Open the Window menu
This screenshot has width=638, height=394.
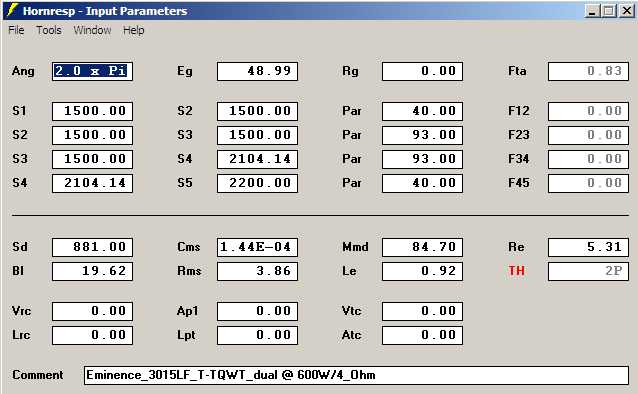(x=92, y=30)
